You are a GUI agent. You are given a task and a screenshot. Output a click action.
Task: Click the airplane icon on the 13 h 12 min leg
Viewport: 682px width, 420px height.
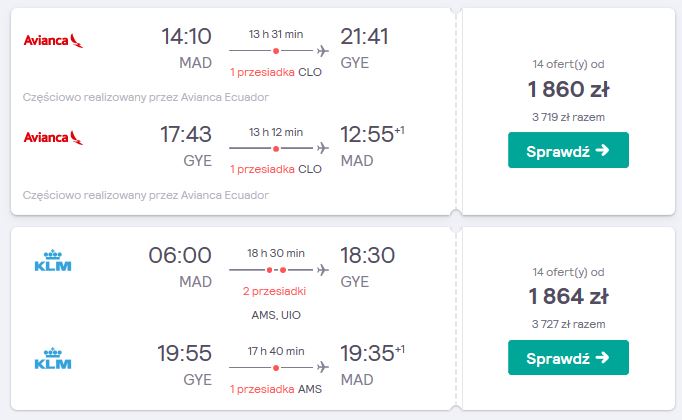[x=322, y=148]
